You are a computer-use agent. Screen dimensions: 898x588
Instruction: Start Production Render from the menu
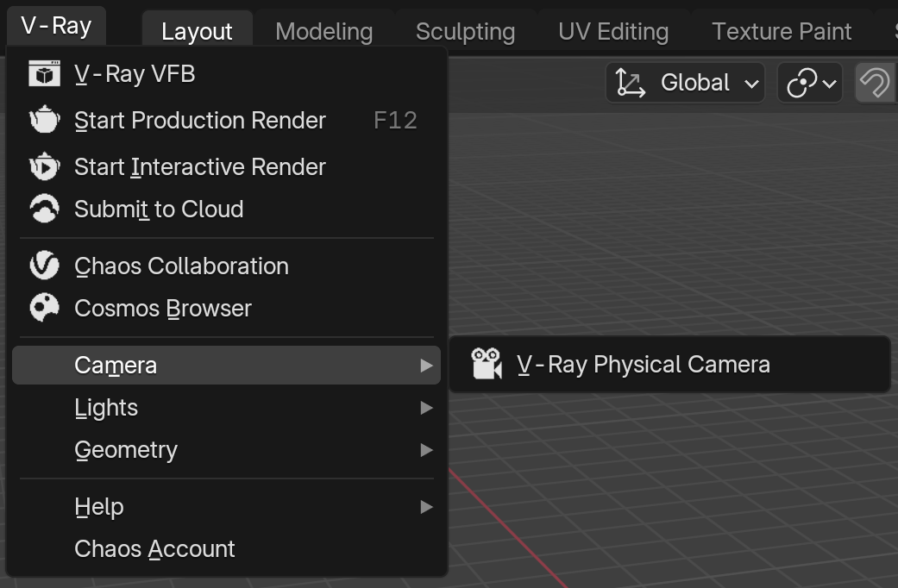pyautogui.click(x=226, y=121)
